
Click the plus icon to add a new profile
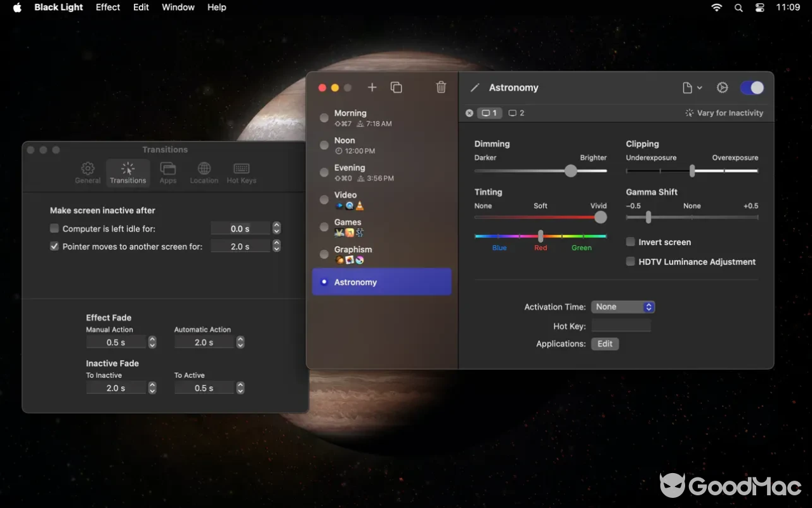[372, 88]
